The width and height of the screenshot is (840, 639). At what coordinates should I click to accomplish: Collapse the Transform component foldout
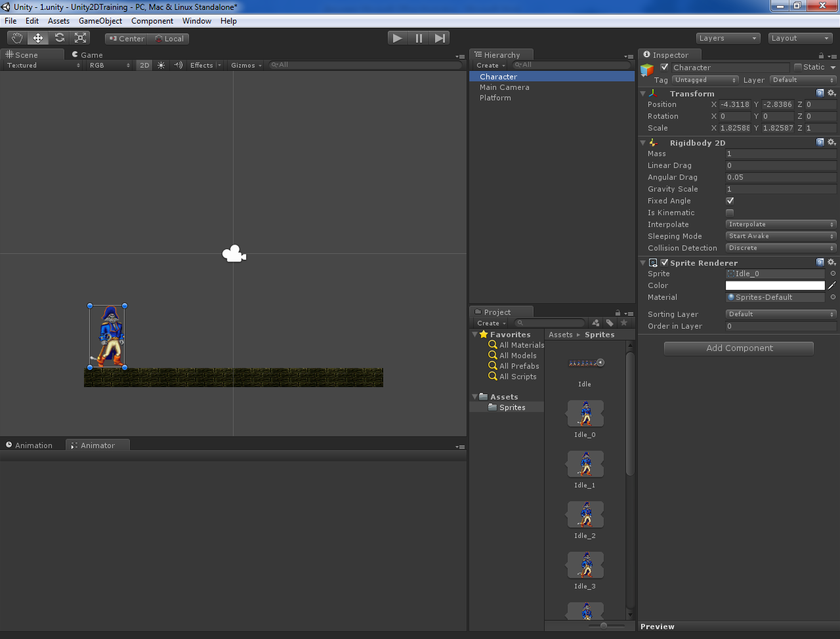643,94
